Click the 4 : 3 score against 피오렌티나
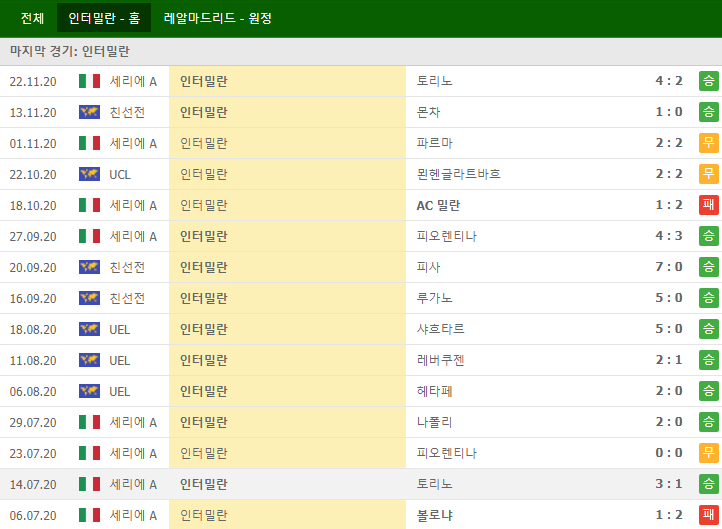Screen dimensions: 722x529 click(x=669, y=236)
